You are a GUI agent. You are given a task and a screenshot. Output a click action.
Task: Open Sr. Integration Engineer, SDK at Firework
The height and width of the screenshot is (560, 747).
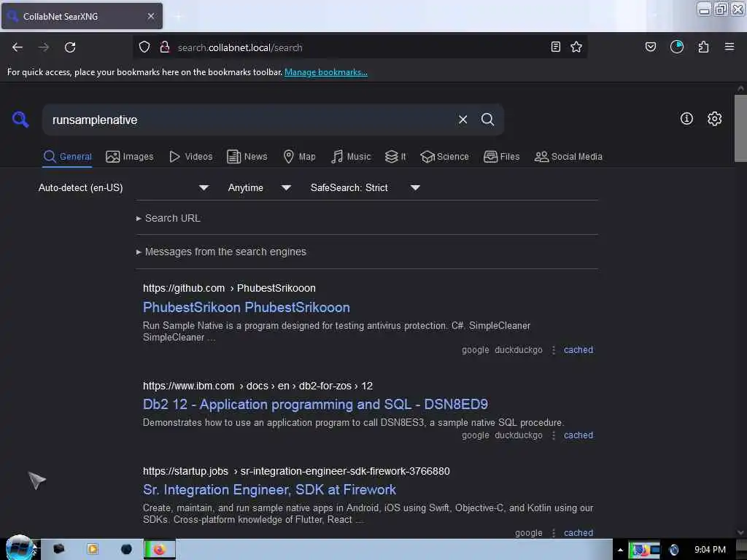(x=269, y=489)
